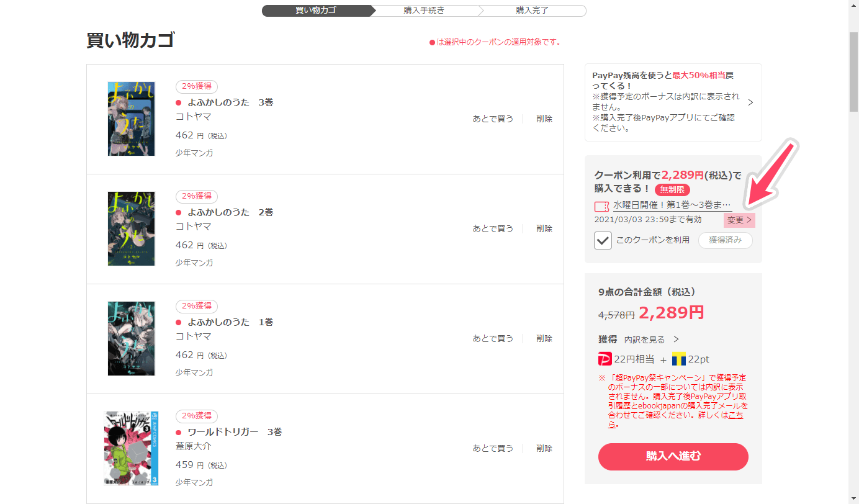This screenshot has width=859, height=504.
Task: Toggle このクーポンを利用 checkbox
Action: click(x=603, y=240)
